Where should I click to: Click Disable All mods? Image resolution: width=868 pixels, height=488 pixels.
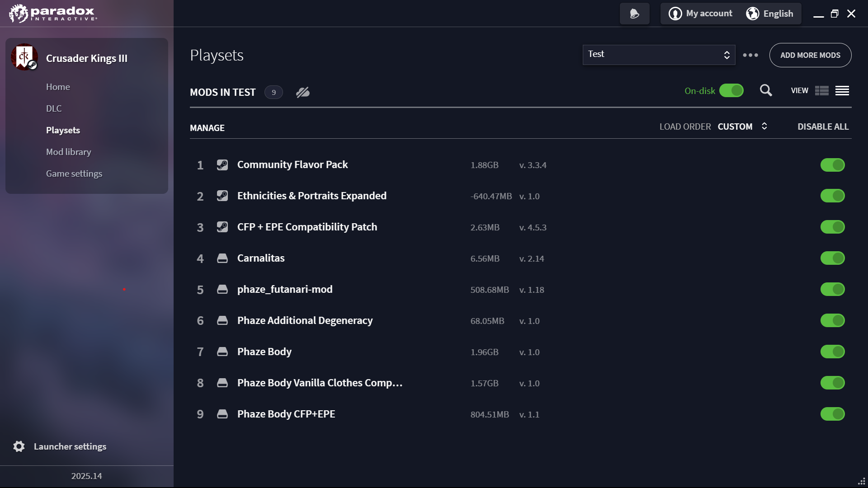(823, 127)
